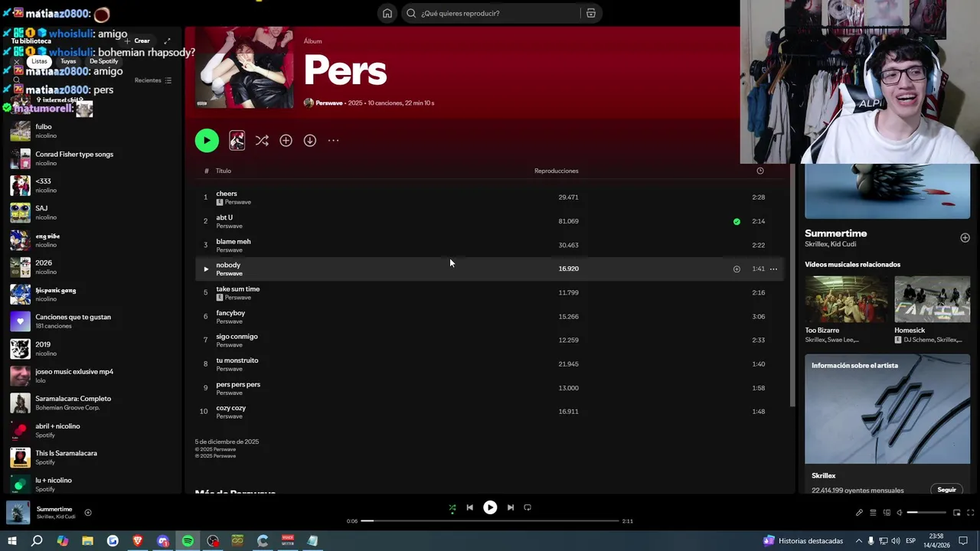Select track pers pers pers
Image resolution: width=980 pixels, height=551 pixels.
coord(488,388)
